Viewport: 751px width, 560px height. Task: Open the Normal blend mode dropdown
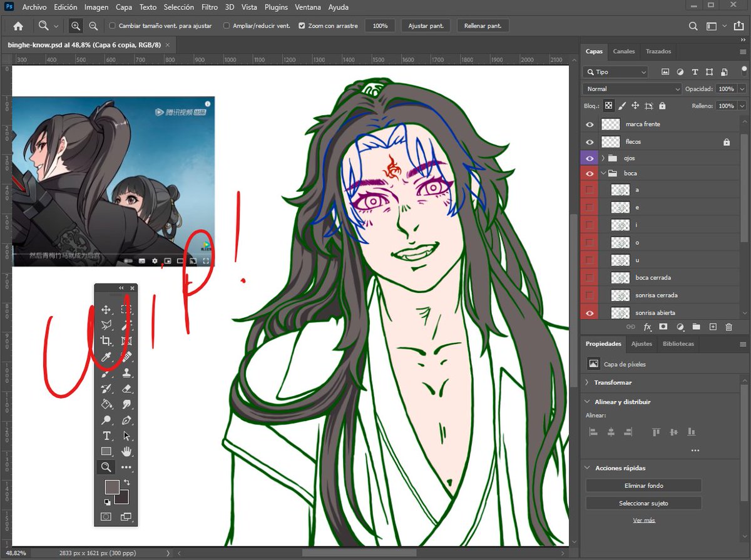tap(631, 89)
